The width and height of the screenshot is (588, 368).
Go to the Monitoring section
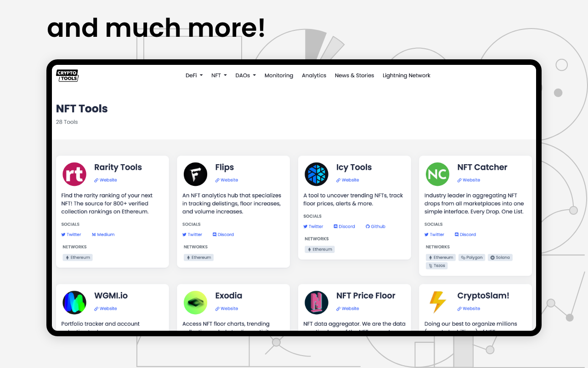279,75
